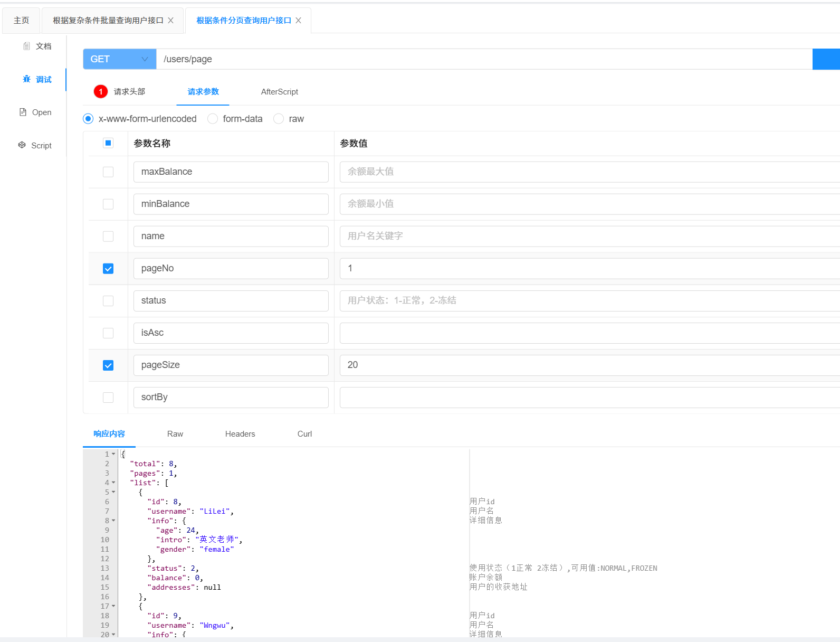Click the 用户状态 value field
This screenshot has width=840, height=642.
click(590, 300)
